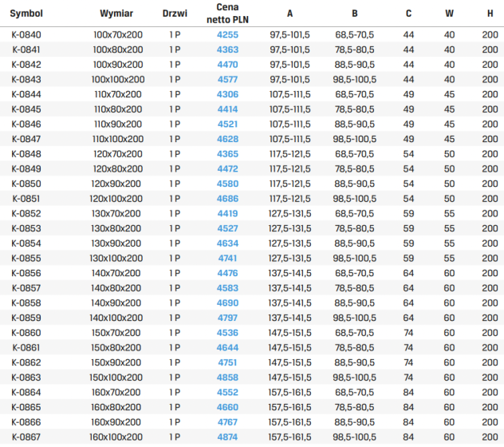The height and width of the screenshot is (447, 504).
Task: Click A value in K-0850 row
Action: click(x=289, y=184)
